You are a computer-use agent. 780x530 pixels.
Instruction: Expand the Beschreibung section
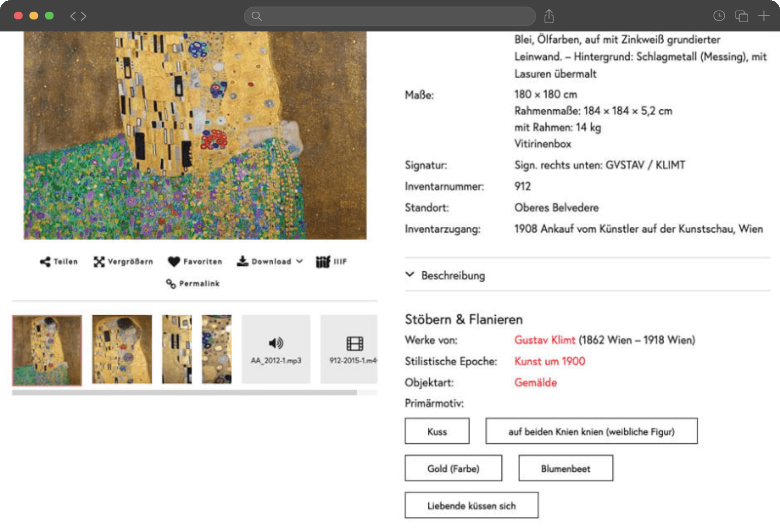tap(445, 275)
